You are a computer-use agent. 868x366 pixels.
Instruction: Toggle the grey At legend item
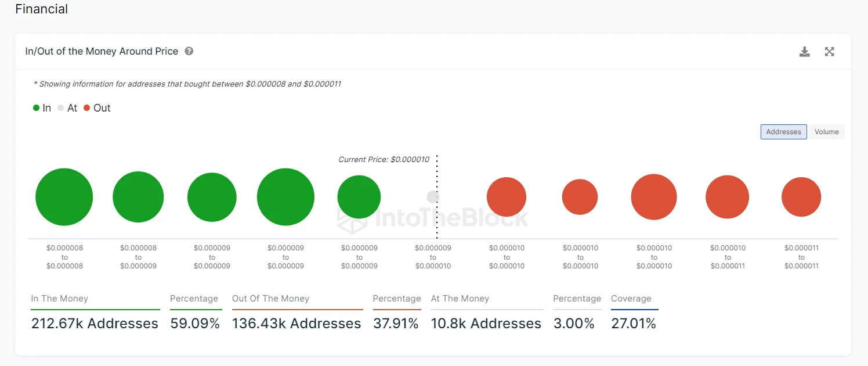tap(67, 108)
